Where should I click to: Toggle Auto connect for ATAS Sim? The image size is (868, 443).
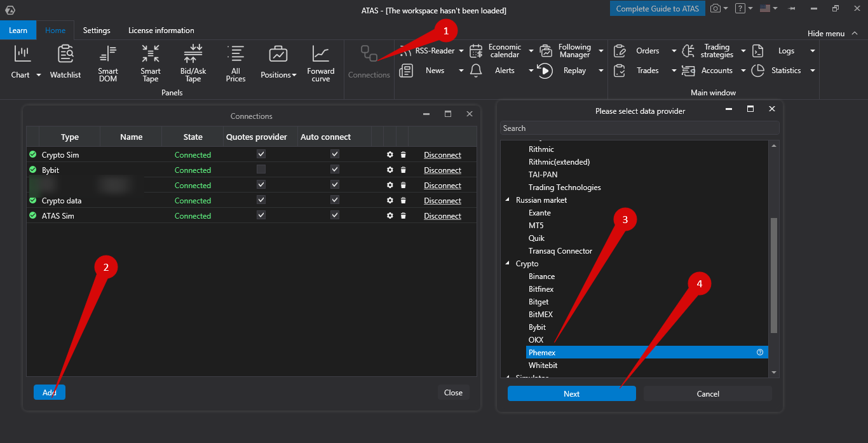(x=335, y=215)
